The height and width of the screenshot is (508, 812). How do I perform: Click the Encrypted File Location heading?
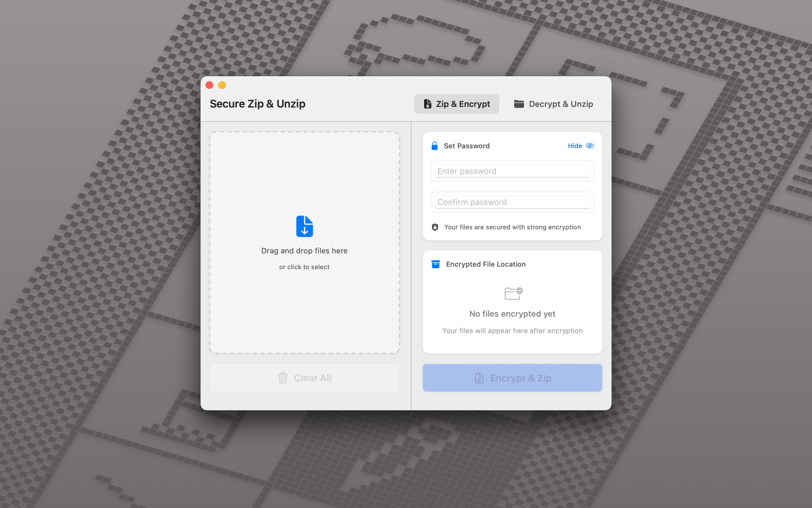coord(486,264)
